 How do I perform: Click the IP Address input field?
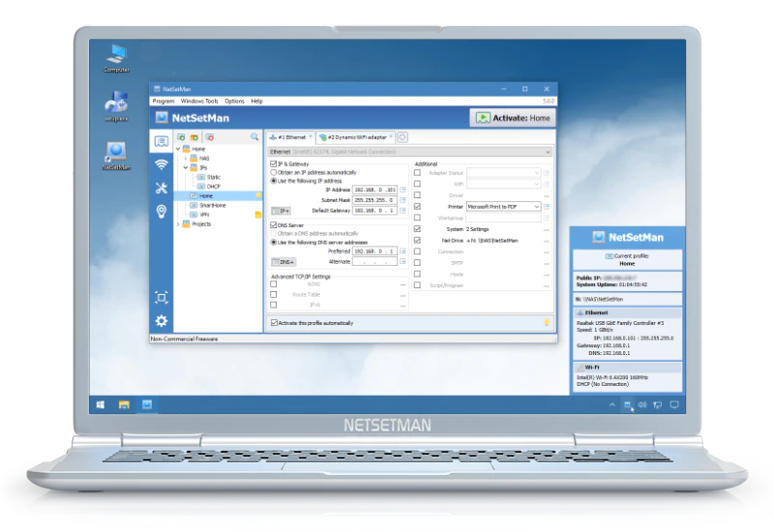click(x=374, y=190)
